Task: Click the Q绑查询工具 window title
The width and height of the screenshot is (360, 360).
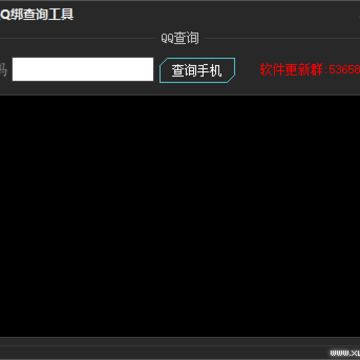Action: click(36, 14)
